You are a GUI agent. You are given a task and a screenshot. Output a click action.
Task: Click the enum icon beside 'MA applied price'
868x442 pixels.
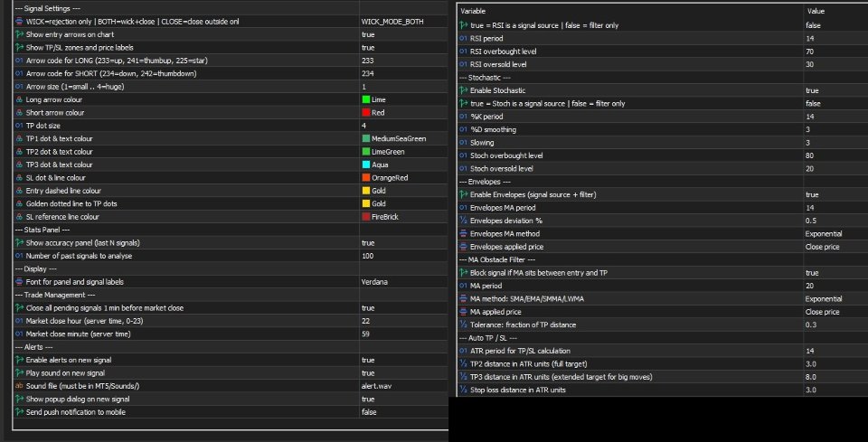(464, 312)
